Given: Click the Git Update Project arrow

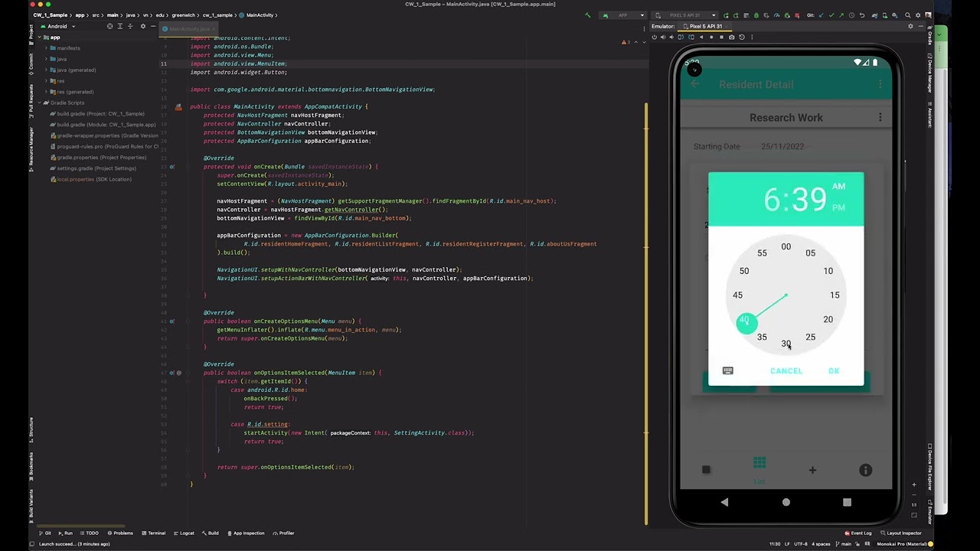Looking at the screenshot, I should pos(821,15).
